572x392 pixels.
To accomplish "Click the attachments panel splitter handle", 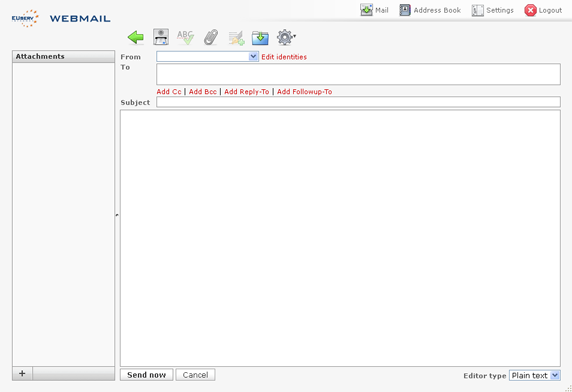I will pyautogui.click(x=117, y=215).
